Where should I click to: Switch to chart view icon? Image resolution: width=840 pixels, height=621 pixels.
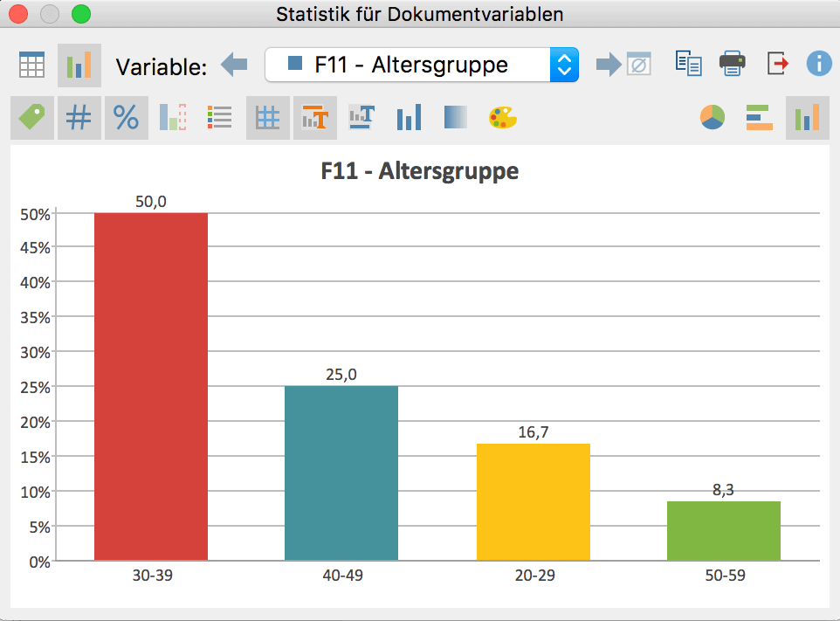(x=79, y=66)
